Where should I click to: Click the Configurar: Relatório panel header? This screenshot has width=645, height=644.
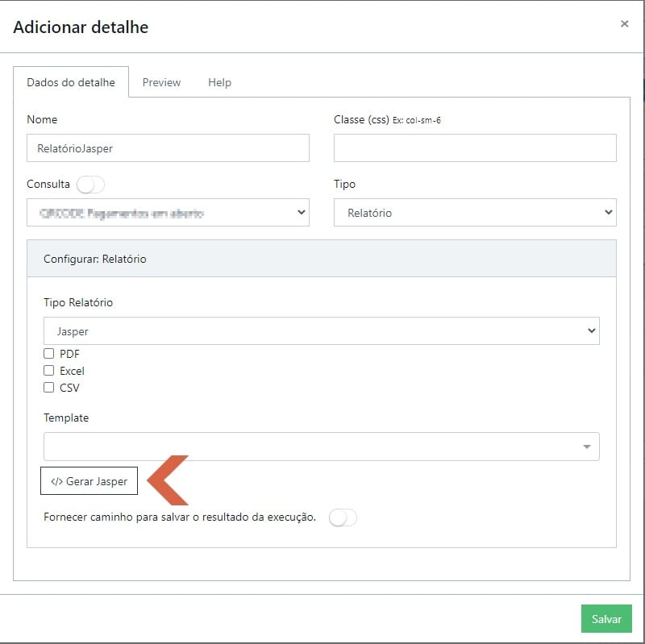click(x=321, y=260)
